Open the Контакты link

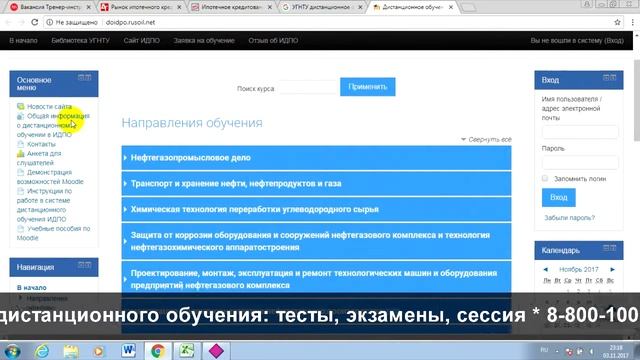pyautogui.click(x=41, y=144)
